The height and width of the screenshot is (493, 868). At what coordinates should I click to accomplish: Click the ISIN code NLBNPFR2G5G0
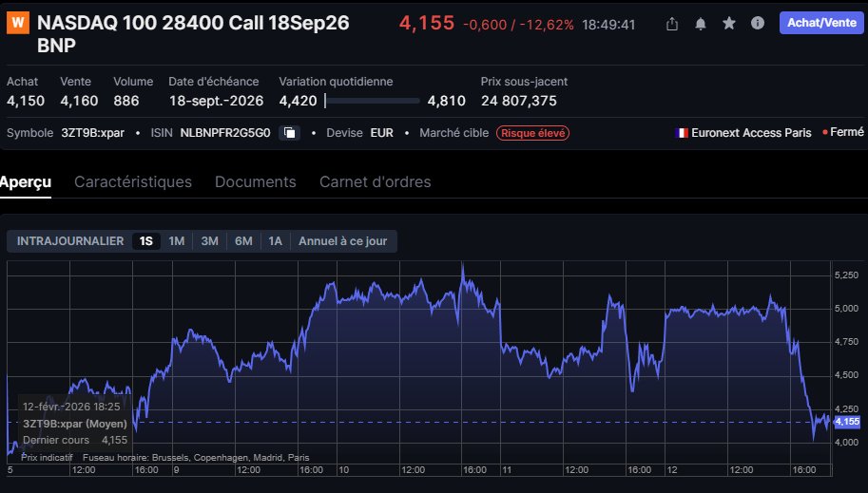click(x=225, y=133)
